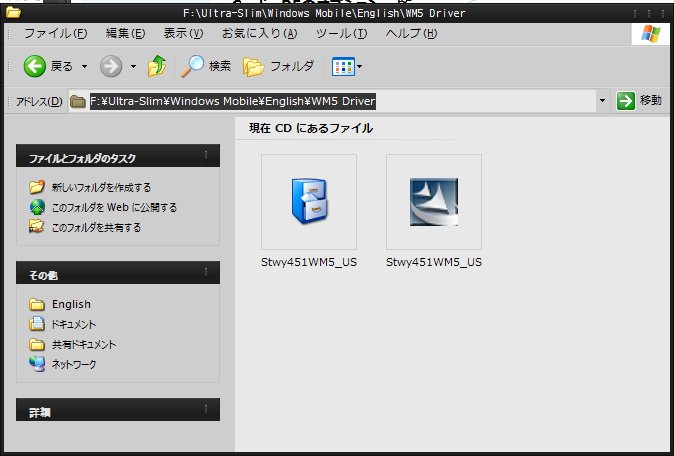Click the title bar folder icon
The height and width of the screenshot is (456, 674).
coord(13,13)
